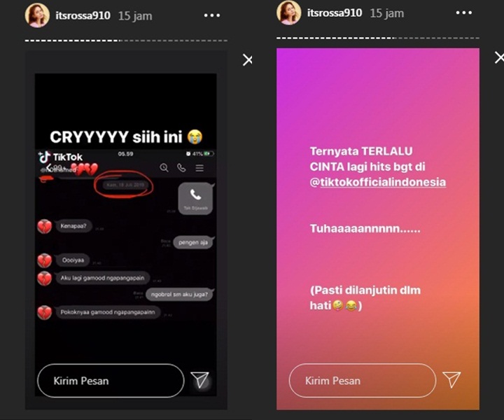Viewport: 504px width, 420px height.
Task: Open the hamburger menu in chat header
Action: point(199,168)
